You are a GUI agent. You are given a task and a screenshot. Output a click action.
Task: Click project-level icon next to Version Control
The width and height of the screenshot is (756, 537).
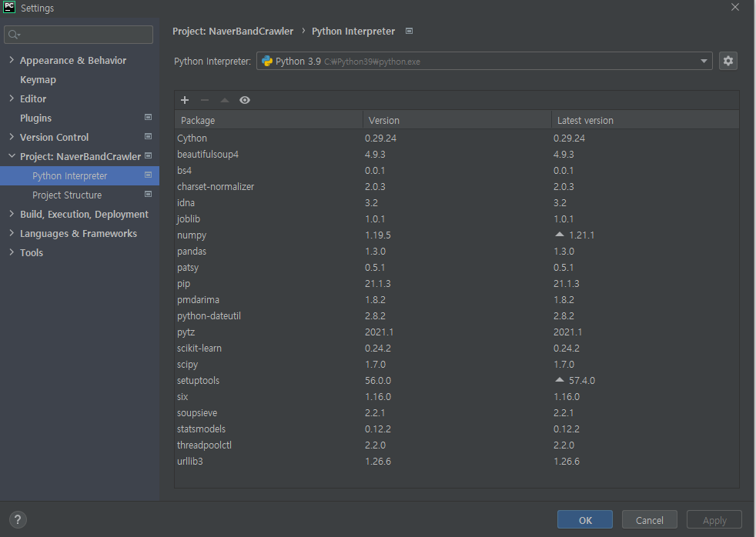148,137
